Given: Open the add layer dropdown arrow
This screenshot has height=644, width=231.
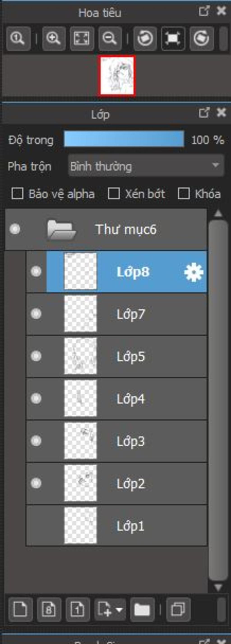Looking at the screenshot, I should 120,610.
